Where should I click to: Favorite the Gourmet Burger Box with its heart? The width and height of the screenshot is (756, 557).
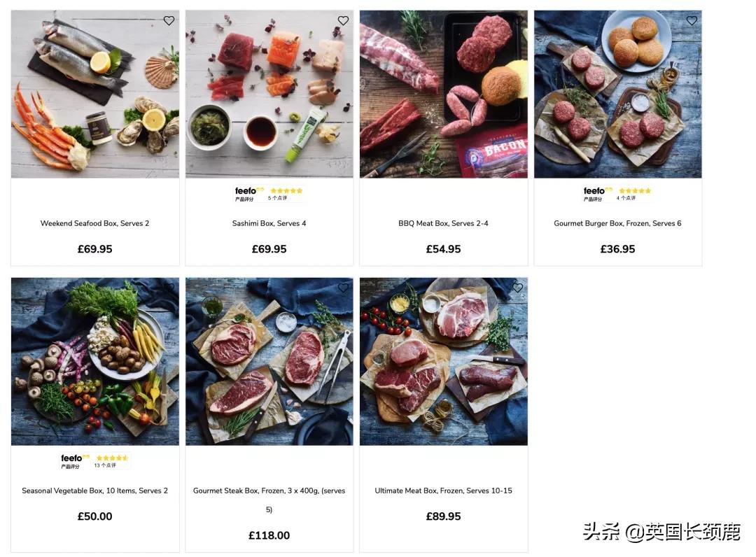pyautogui.click(x=692, y=20)
